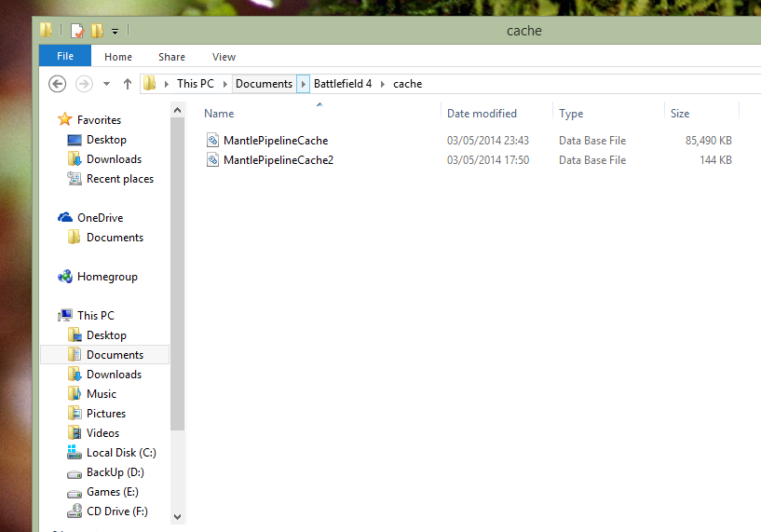Click the 03/05/2014 23:43 date cell

(x=488, y=141)
